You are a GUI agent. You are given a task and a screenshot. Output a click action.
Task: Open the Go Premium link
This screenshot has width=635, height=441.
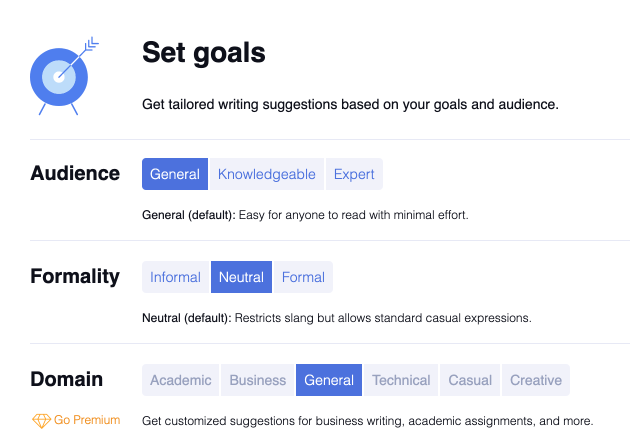tap(87, 420)
